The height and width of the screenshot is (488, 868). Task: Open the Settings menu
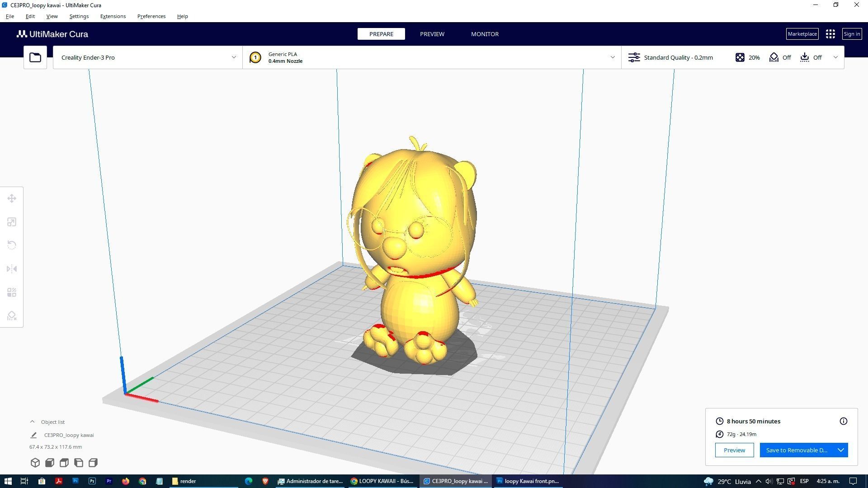click(x=79, y=16)
